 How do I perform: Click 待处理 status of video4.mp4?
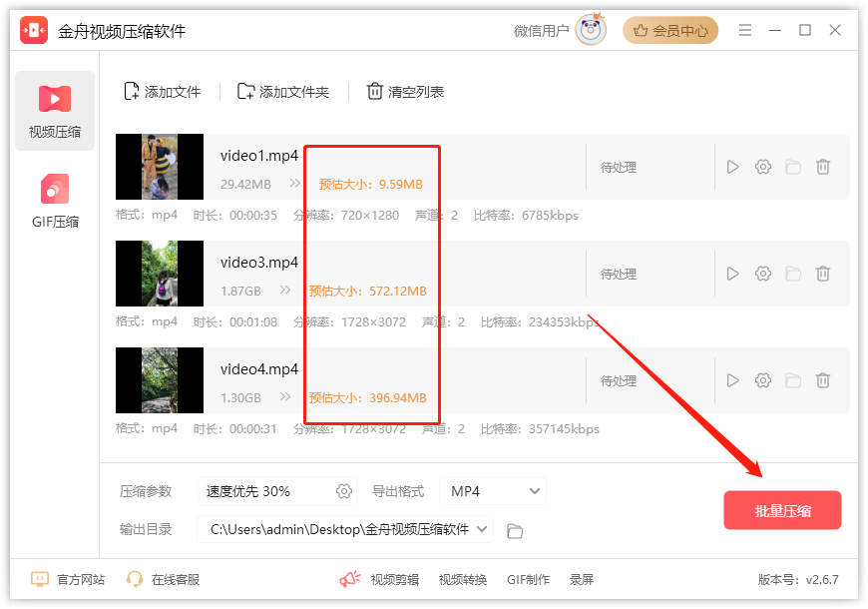tap(619, 381)
